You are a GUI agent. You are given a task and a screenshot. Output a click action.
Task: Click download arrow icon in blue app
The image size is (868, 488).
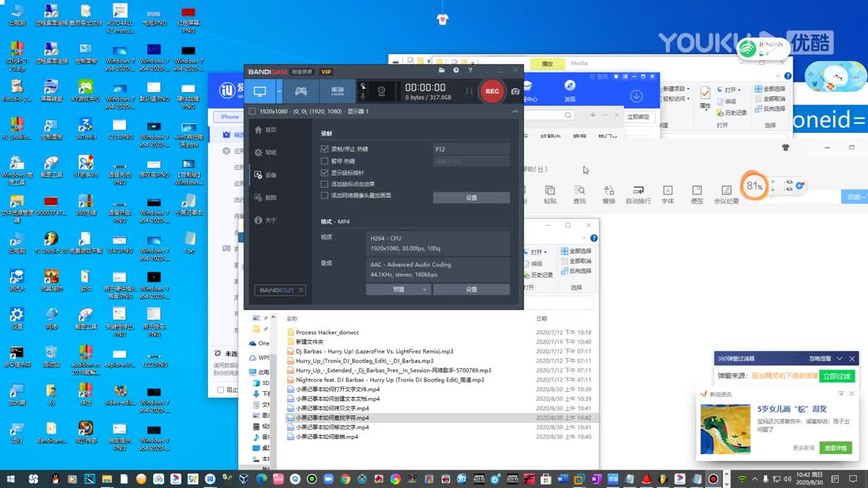click(x=636, y=96)
